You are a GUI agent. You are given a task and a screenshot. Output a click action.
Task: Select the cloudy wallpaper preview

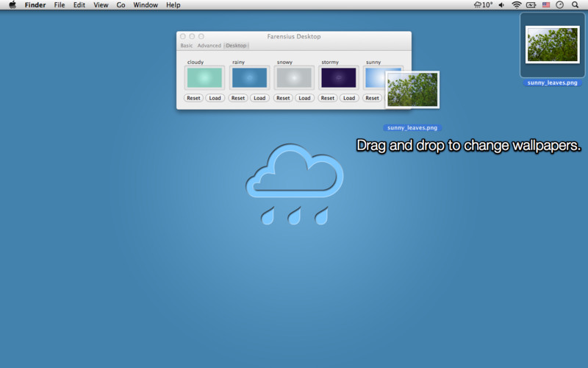click(204, 78)
